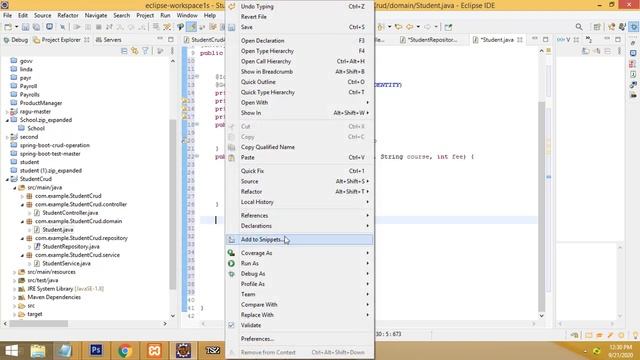Click the Link with Editor icon in Project Explorer
This screenshot has height=360, width=640.
pyautogui.click(x=134, y=51)
